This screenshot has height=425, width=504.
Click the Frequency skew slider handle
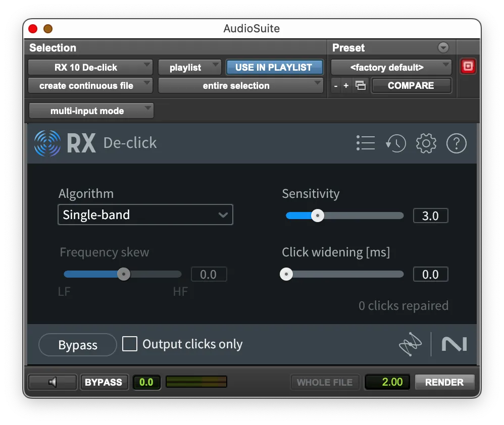124,274
